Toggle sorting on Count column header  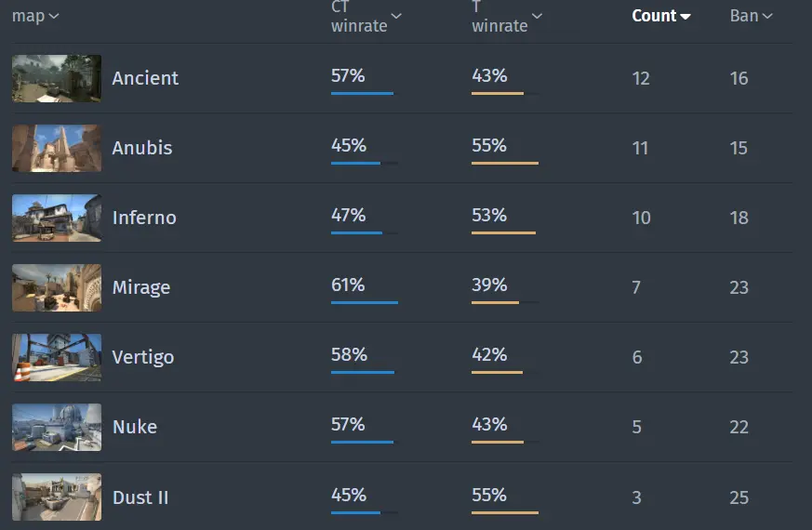pyautogui.click(x=661, y=16)
